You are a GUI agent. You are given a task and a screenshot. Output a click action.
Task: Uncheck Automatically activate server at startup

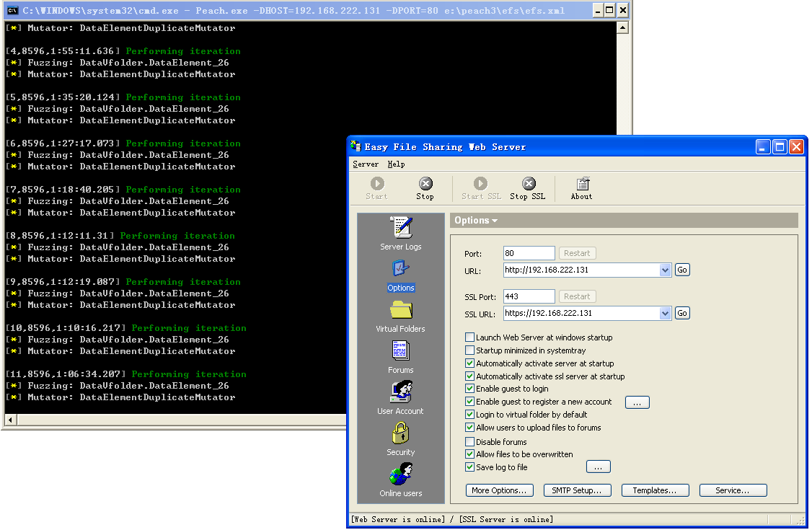pos(469,363)
